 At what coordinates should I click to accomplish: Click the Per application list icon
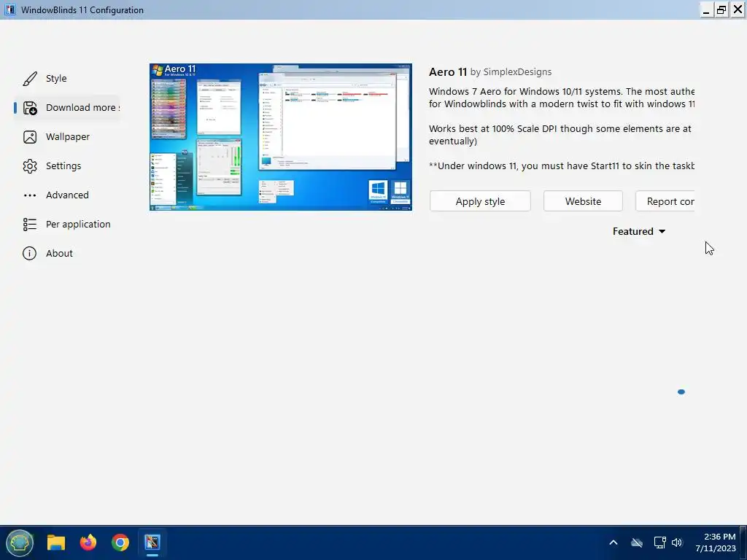coord(29,225)
